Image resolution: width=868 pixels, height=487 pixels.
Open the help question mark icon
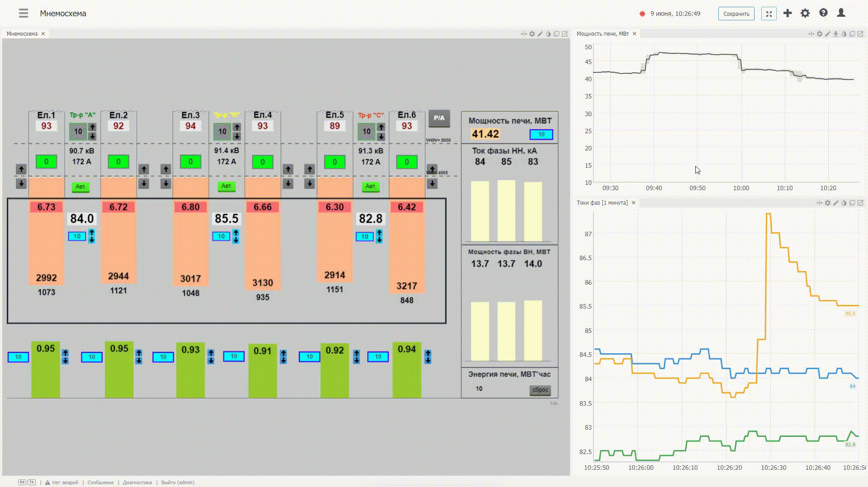[x=823, y=13]
